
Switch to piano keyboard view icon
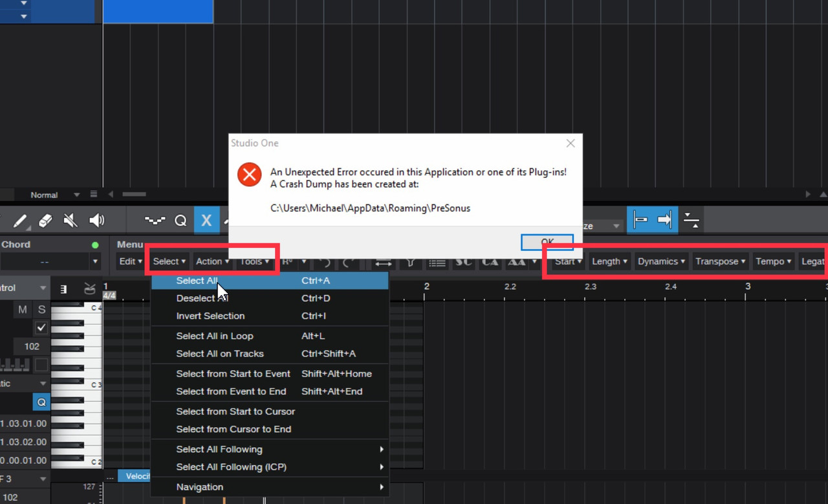63,289
